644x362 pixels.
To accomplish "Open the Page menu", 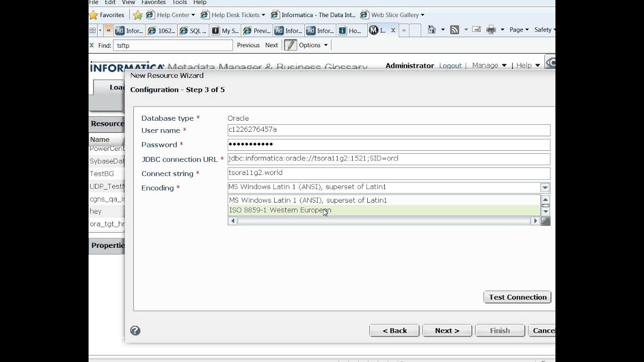I will click(x=519, y=30).
